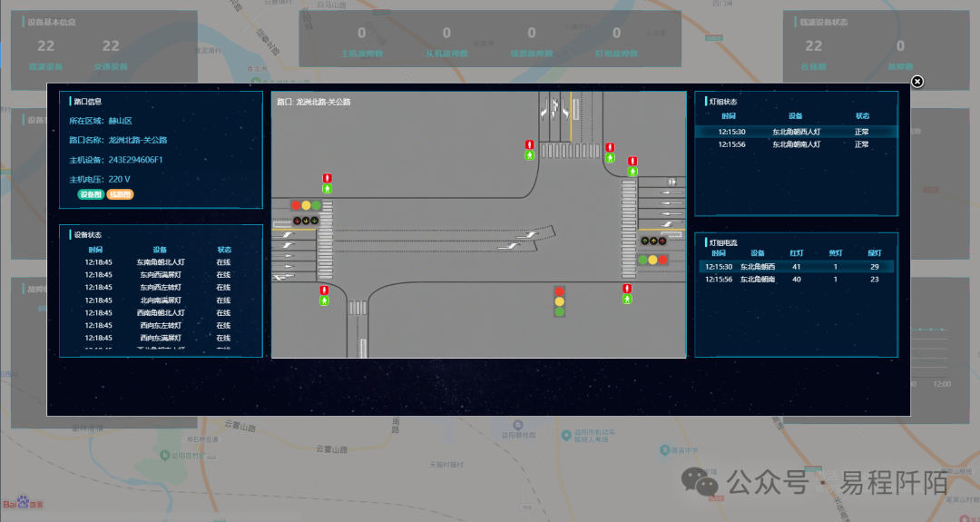Viewport: 980px width, 522px height.
Task: Click the green 设备图 button
Action: (x=91, y=194)
